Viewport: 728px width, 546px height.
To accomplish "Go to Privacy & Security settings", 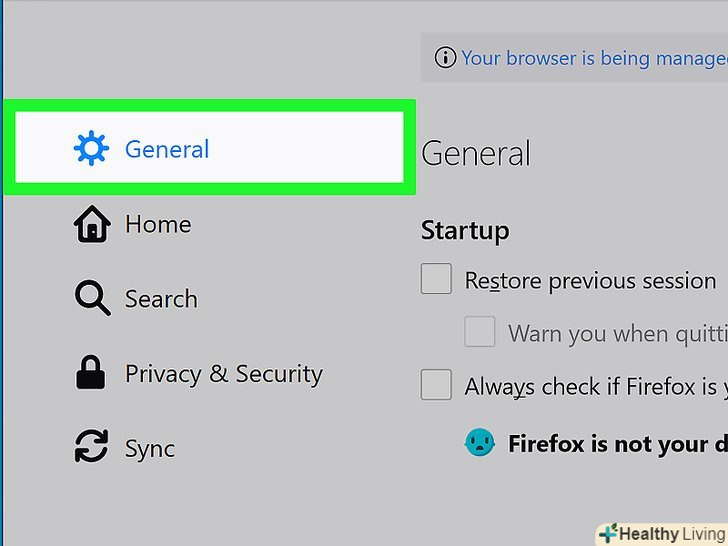I will (223, 374).
